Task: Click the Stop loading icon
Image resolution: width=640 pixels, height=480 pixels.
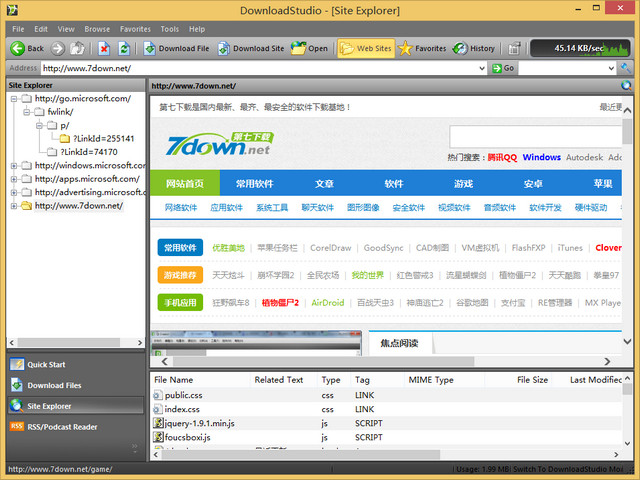Action: 104,48
